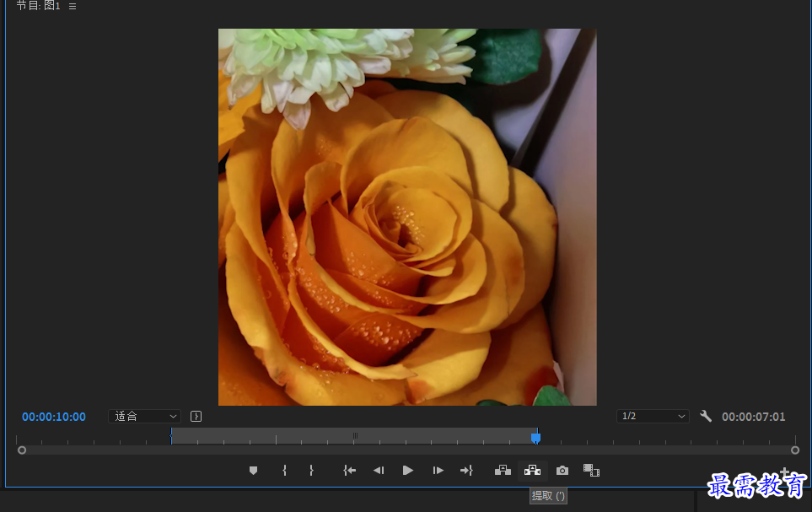Screen dimensions: 812x512
Task: Click the Mark In bracket button
Action: 284,471
